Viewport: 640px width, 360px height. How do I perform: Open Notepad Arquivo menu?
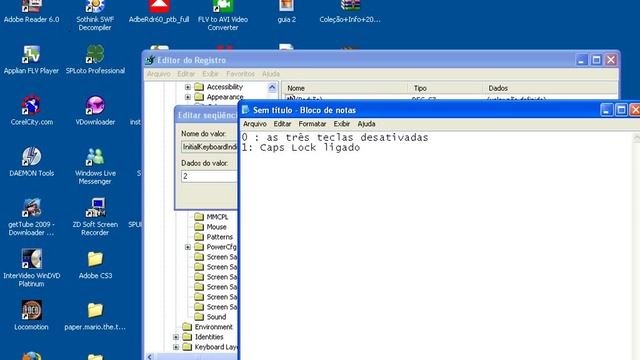255,124
